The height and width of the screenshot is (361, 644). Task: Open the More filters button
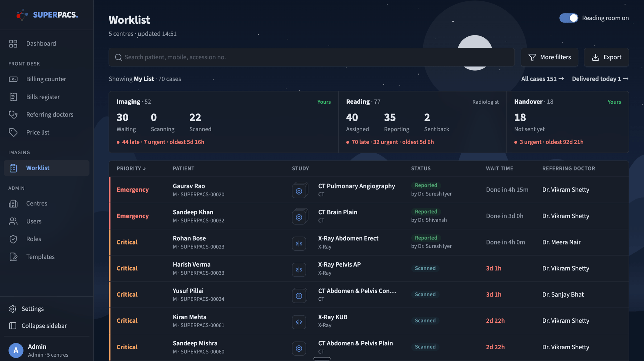click(x=549, y=57)
